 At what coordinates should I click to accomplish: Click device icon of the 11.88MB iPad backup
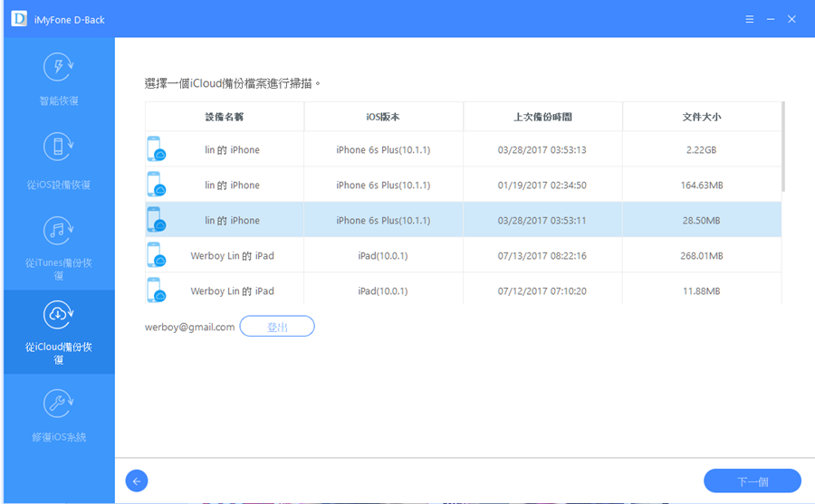[x=156, y=290]
